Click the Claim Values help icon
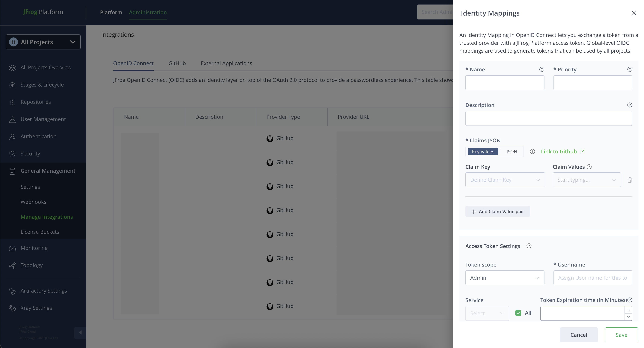The image size is (644, 348). 589,167
